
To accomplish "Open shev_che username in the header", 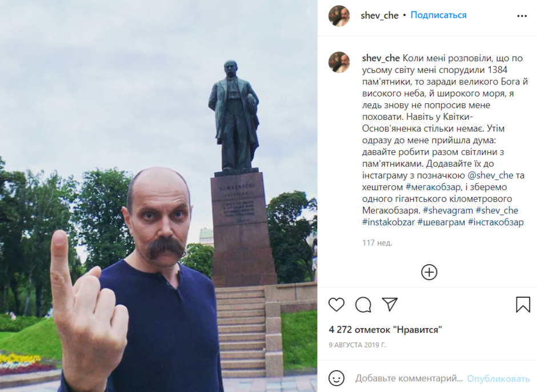I will click(x=379, y=15).
